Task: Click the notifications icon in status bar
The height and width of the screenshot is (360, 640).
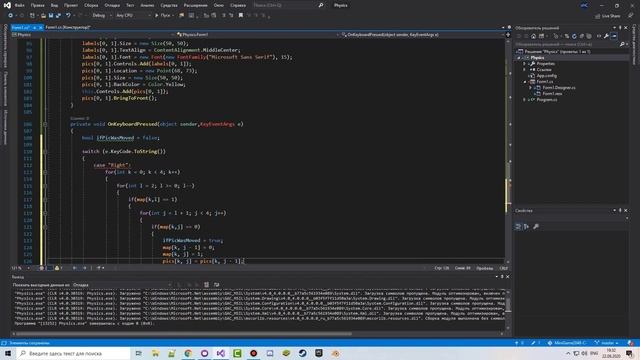Action: [631, 343]
